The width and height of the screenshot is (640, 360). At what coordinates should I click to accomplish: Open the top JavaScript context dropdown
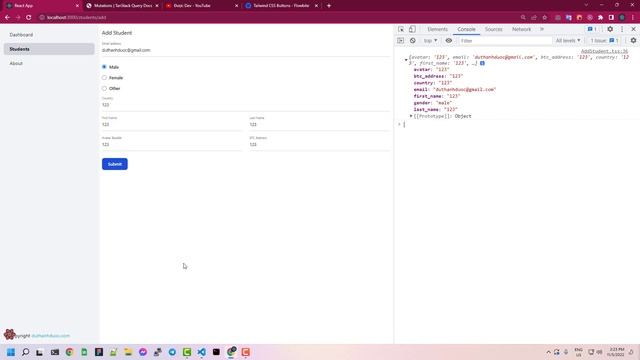430,41
